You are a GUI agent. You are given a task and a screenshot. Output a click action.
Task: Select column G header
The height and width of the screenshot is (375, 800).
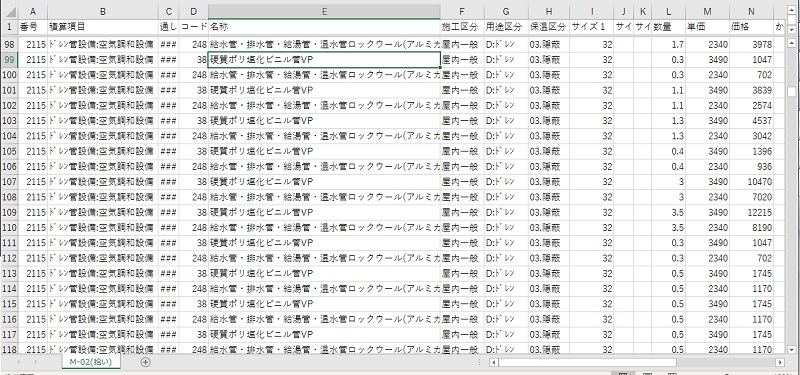506,12
